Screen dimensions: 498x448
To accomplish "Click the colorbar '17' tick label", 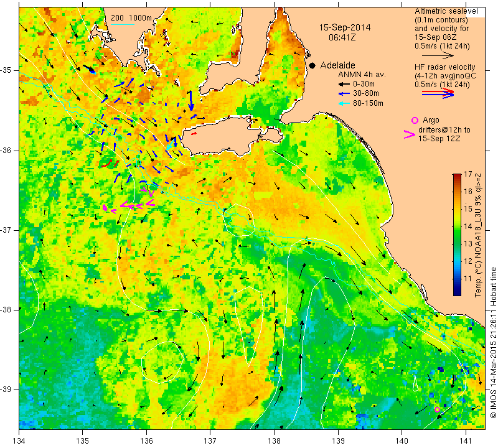I will coord(468,174).
